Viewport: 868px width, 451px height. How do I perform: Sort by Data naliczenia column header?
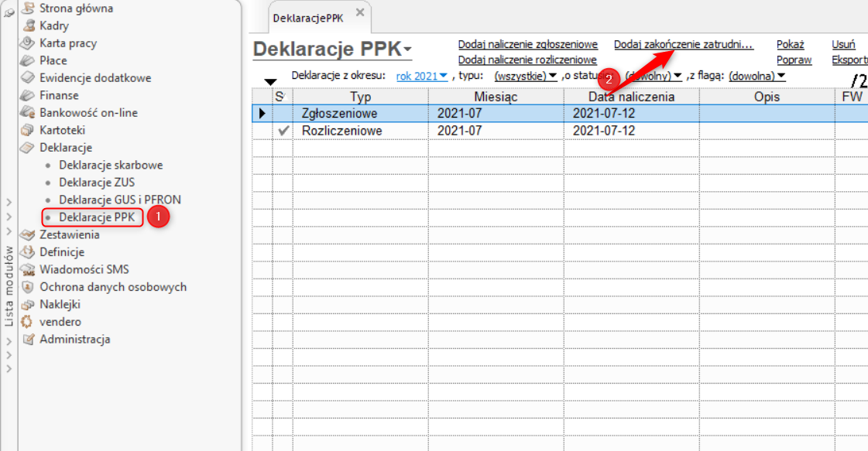tap(631, 97)
